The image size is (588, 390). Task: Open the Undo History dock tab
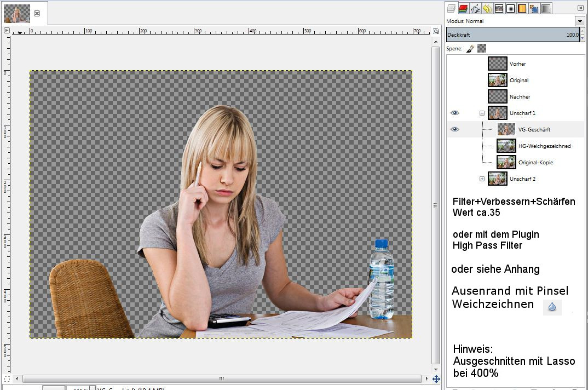[x=487, y=8]
